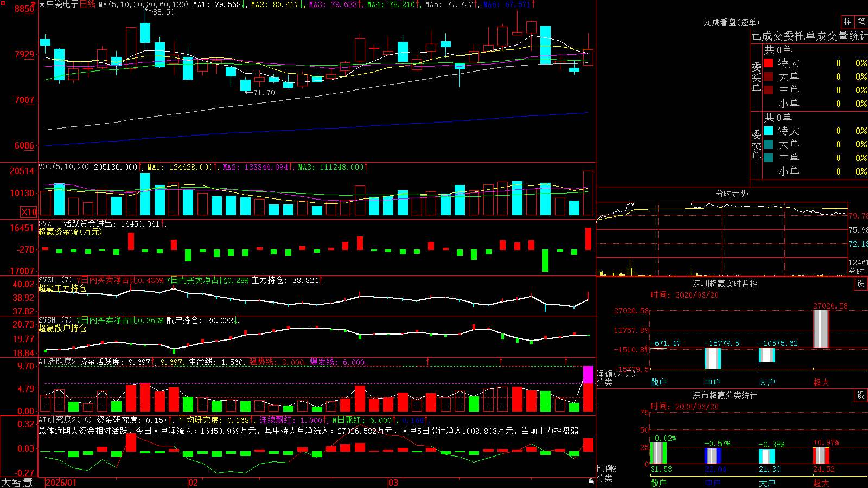Click the VOL(5,10,20) indicator label
The width and height of the screenshot is (868, 488).
click(x=63, y=166)
